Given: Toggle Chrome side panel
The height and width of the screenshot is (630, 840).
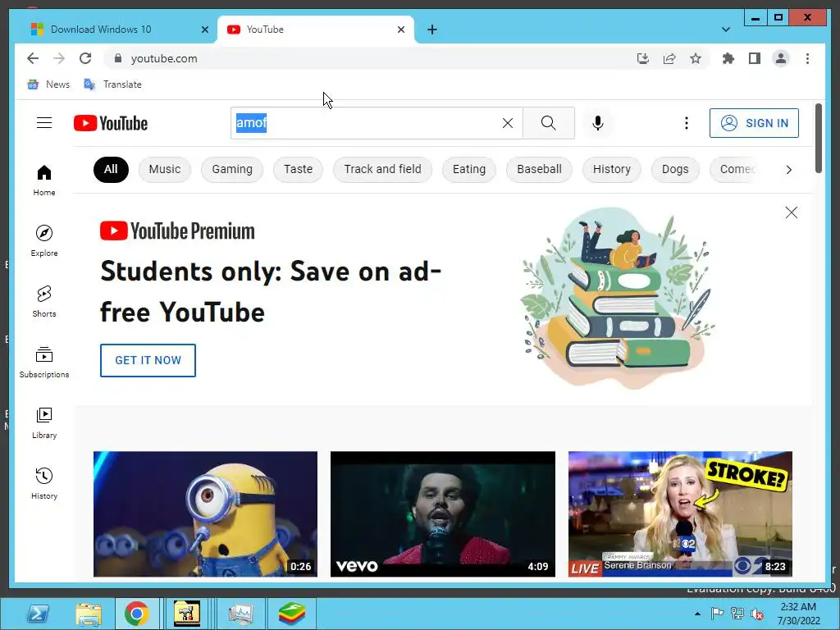Looking at the screenshot, I should click(x=755, y=58).
